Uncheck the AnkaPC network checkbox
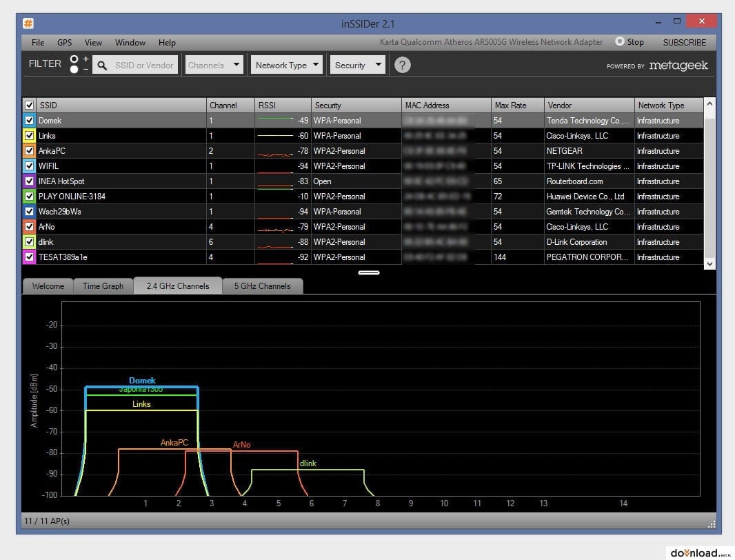The image size is (735, 560). (30, 150)
